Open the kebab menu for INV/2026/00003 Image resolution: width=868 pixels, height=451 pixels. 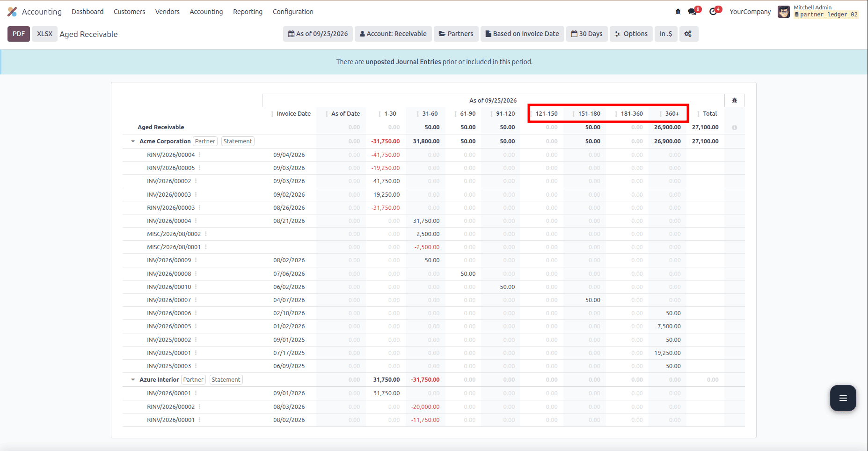pos(196,194)
